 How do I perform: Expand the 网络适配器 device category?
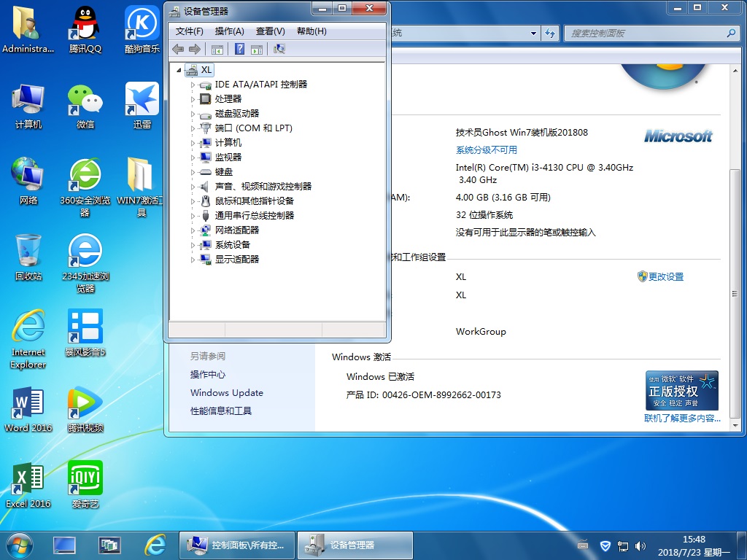(x=193, y=230)
